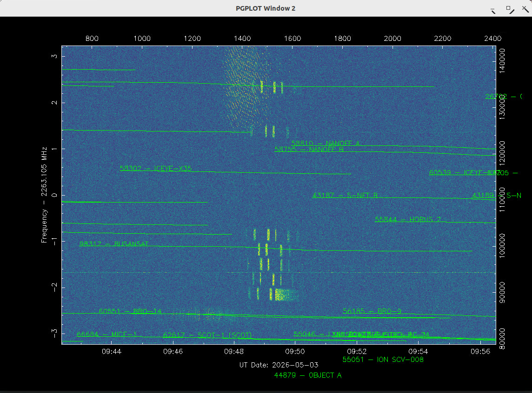Click the 43187 S-NET B label
This screenshot has width=532, height=393.
tap(345, 196)
